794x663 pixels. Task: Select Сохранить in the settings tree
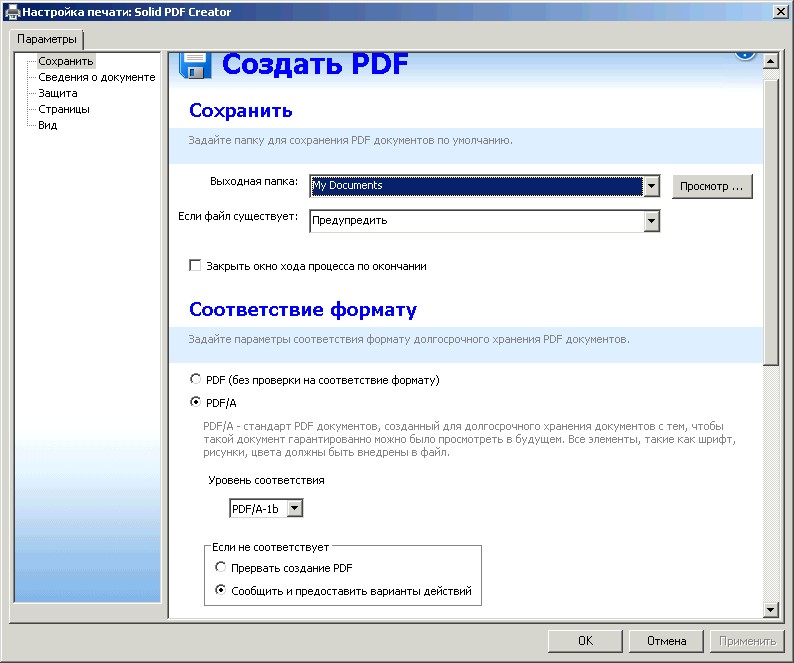[x=66, y=61]
